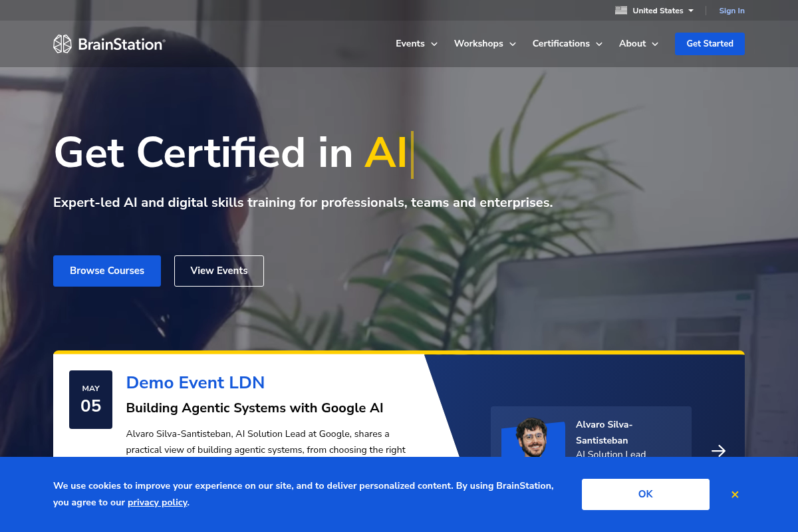Click the Sign In link
Viewport: 798px width, 532px height.
click(731, 11)
